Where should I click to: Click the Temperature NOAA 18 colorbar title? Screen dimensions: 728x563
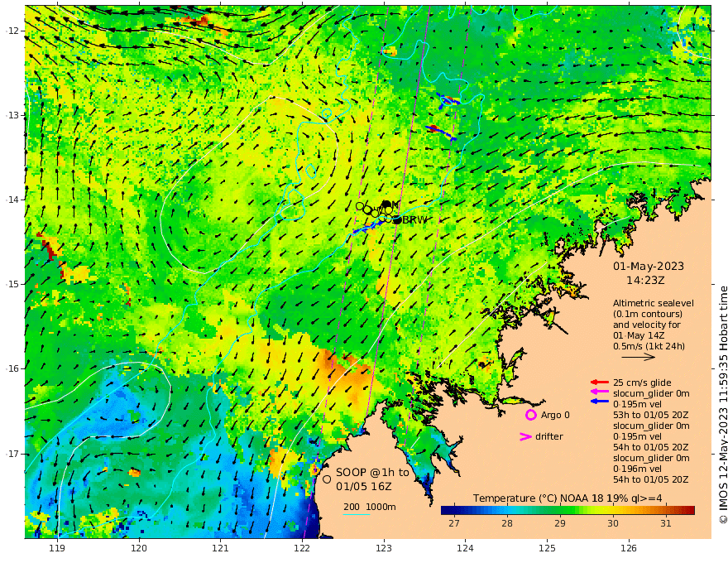[568, 498]
